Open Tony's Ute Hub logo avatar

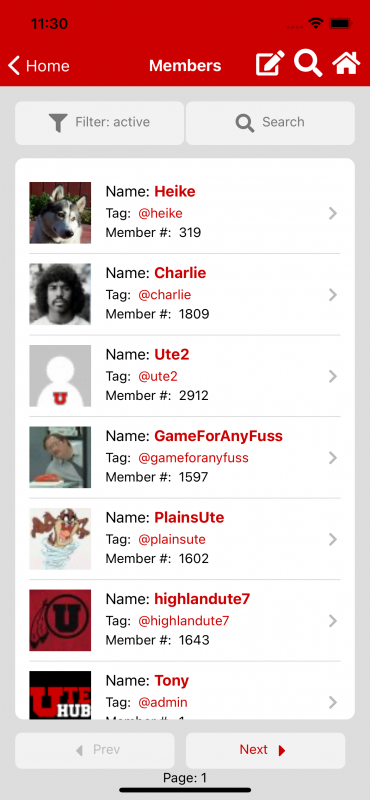pyautogui.click(x=60, y=695)
